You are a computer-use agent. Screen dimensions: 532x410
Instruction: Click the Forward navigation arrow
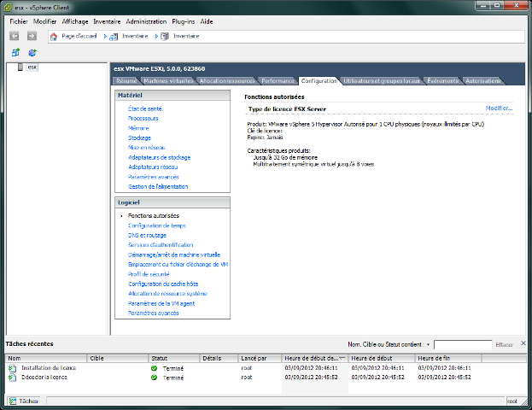[32, 36]
